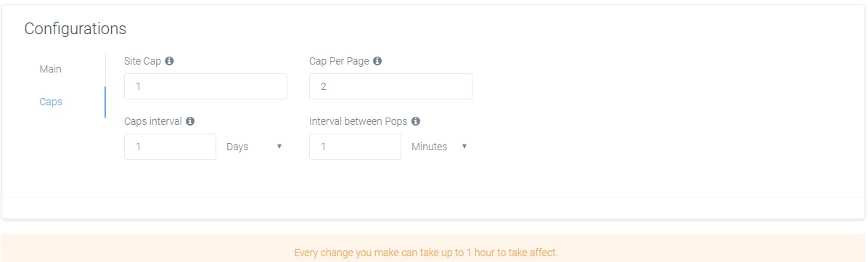The image size is (868, 262).
Task: Click into the Interval between Pops value field
Action: coord(355,147)
